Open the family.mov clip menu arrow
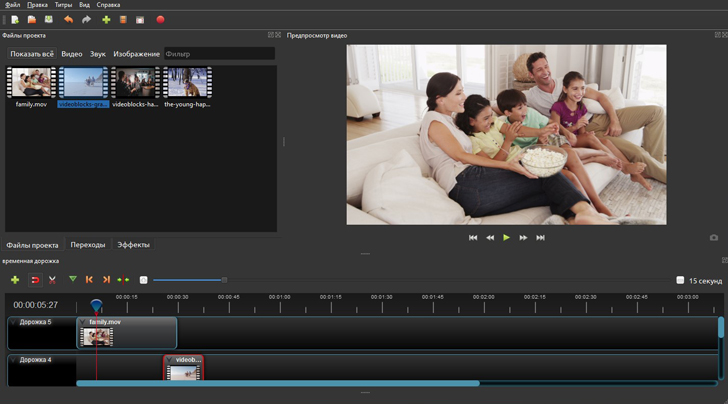 pos(84,322)
